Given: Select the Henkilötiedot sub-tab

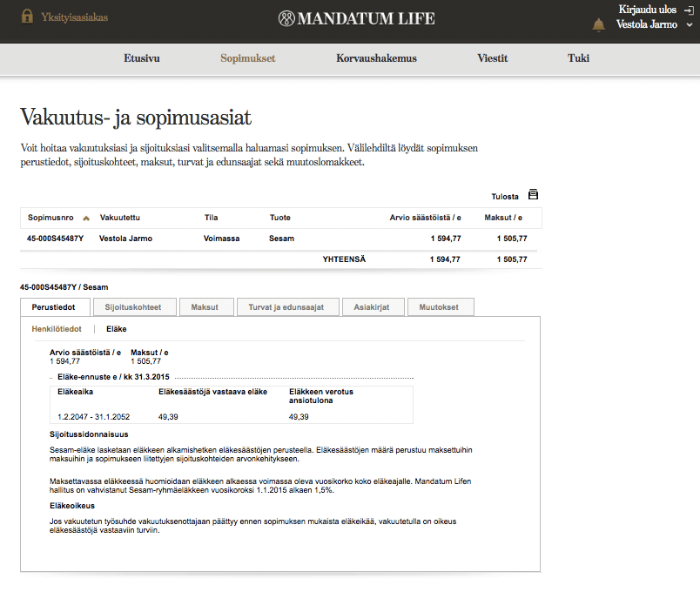Looking at the screenshot, I should click(x=57, y=329).
